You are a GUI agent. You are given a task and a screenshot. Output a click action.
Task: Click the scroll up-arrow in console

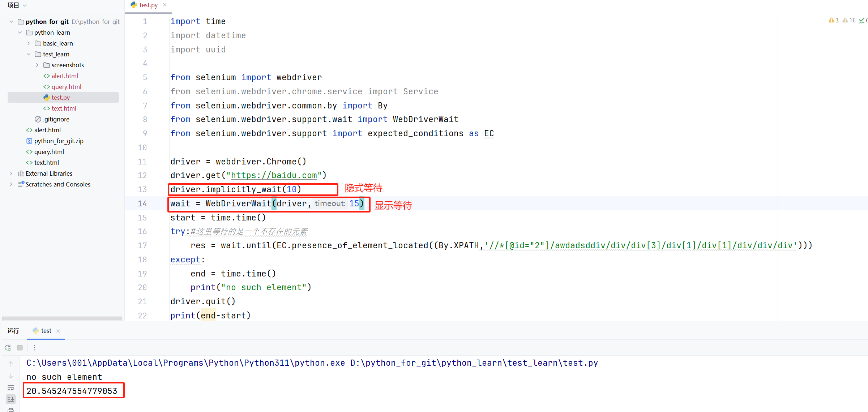pos(11,364)
